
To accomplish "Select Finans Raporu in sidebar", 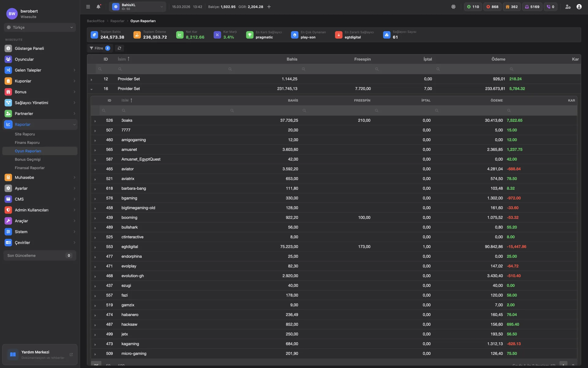I will (x=27, y=143).
